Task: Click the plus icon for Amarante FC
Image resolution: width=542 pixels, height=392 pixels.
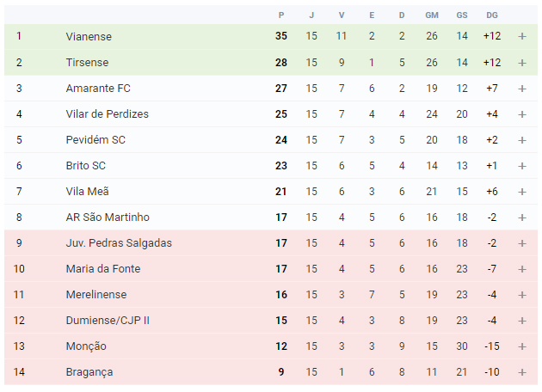Action: click(522, 89)
